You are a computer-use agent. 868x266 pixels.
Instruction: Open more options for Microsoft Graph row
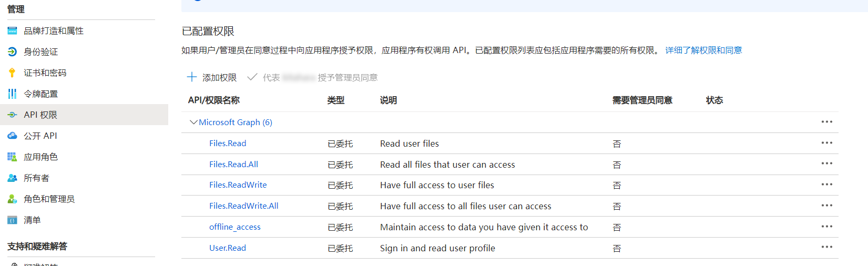click(826, 122)
